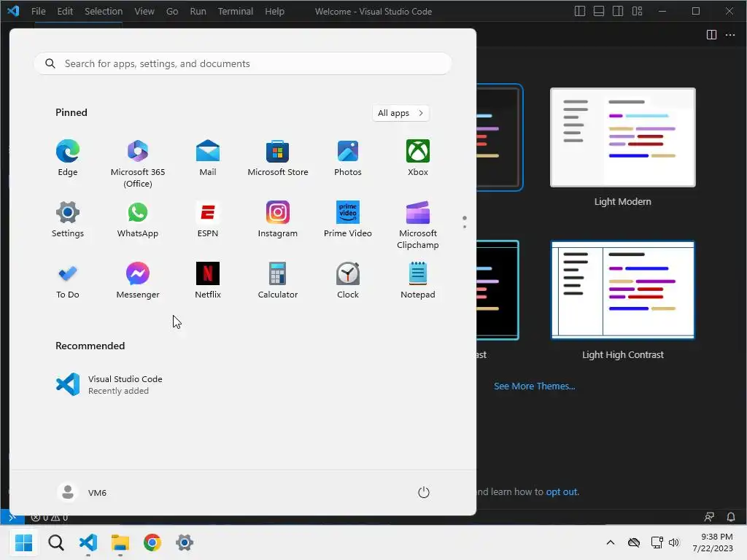Launch Instagram from the Start menu
Screen dimensions: 747x560
[278, 219]
